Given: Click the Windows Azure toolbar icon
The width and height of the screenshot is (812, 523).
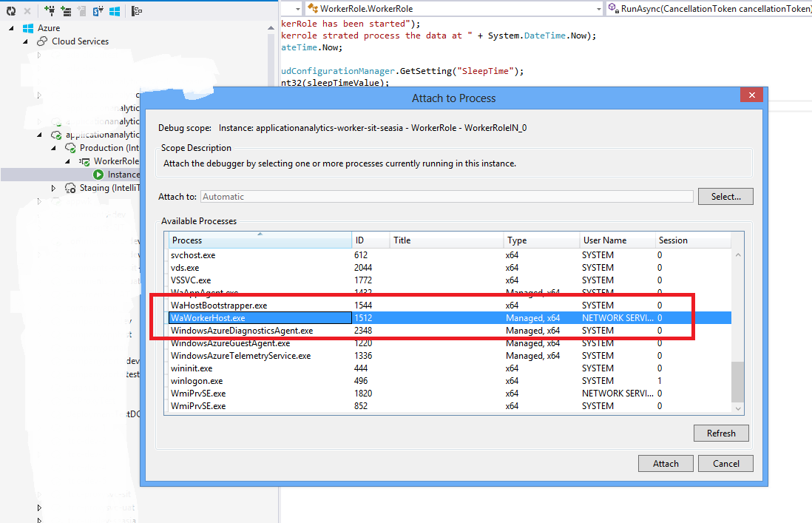Looking at the screenshot, I should click(x=115, y=10).
